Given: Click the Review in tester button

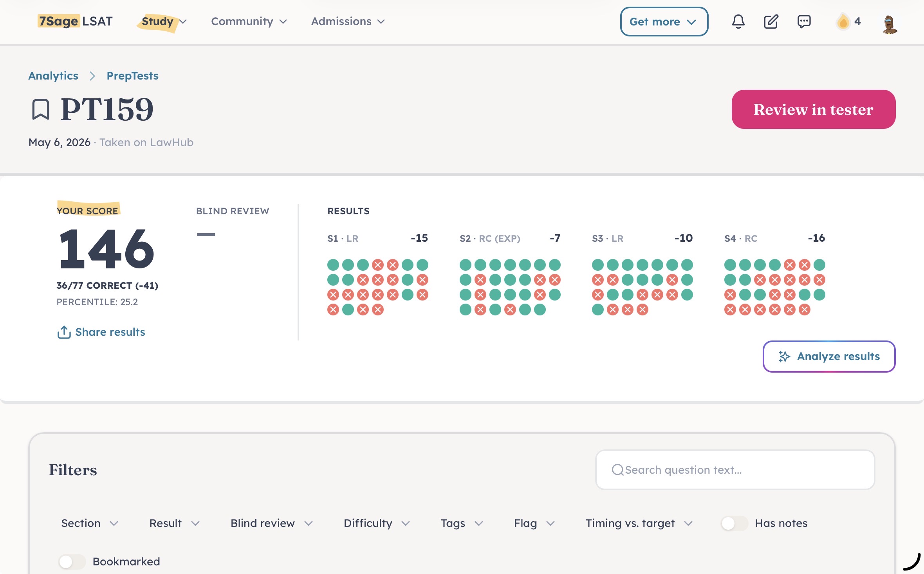Looking at the screenshot, I should click(x=813, y=109).
